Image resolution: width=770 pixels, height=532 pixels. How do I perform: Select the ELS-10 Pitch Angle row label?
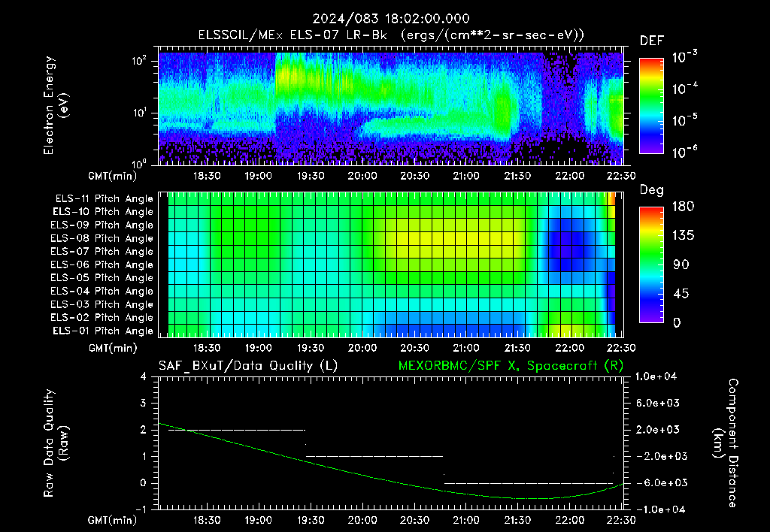point(103,212)
